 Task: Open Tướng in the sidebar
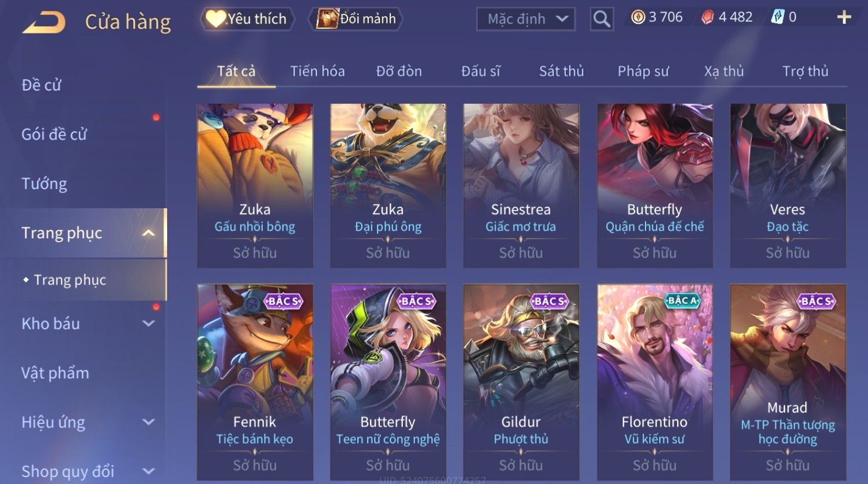(44, 183)
